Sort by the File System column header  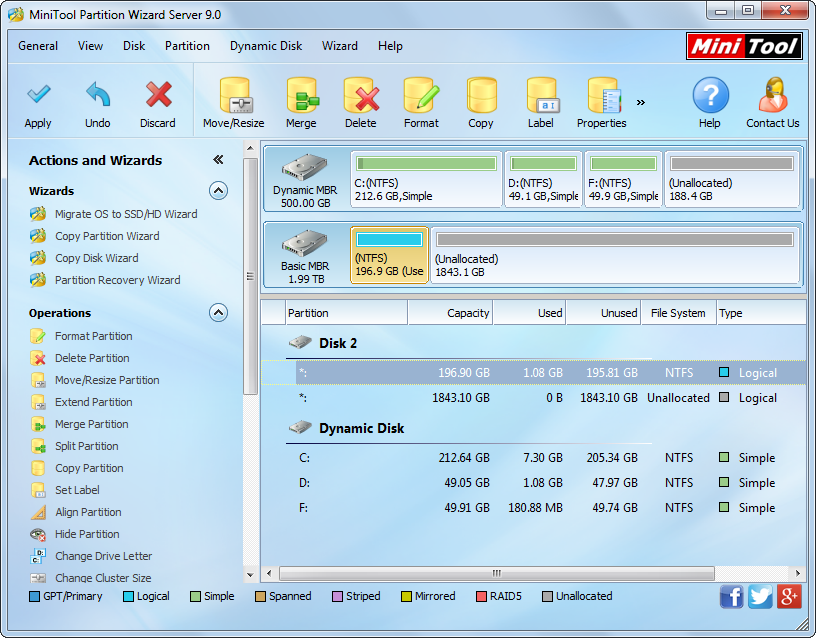pyautogui.click(x=679, y=313)
